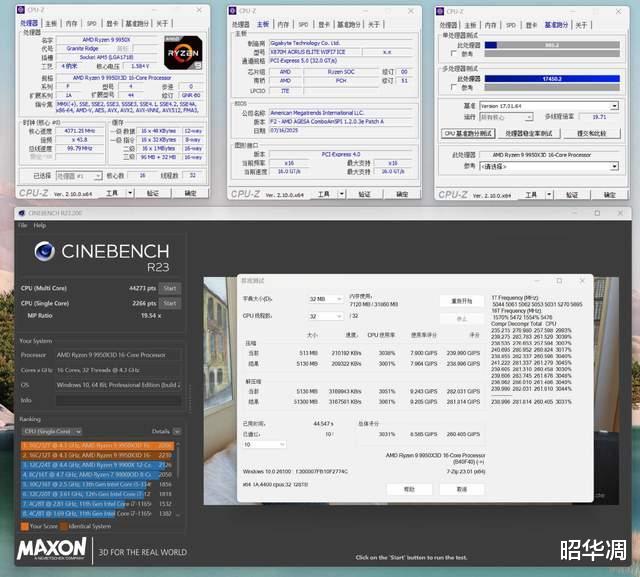Open the 工具 dropdown arrow in the left CPU-Z

pos(130,193)
